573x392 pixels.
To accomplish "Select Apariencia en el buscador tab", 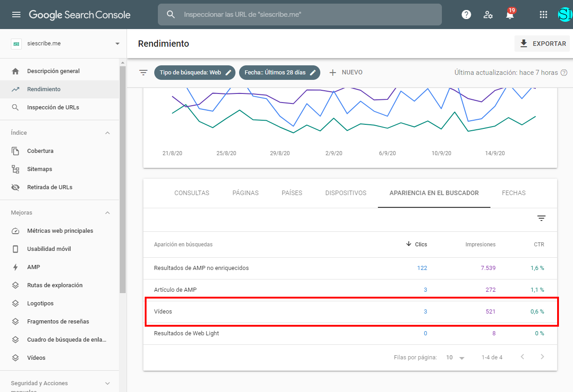I will pyautogui.click(x=434, y=193).
